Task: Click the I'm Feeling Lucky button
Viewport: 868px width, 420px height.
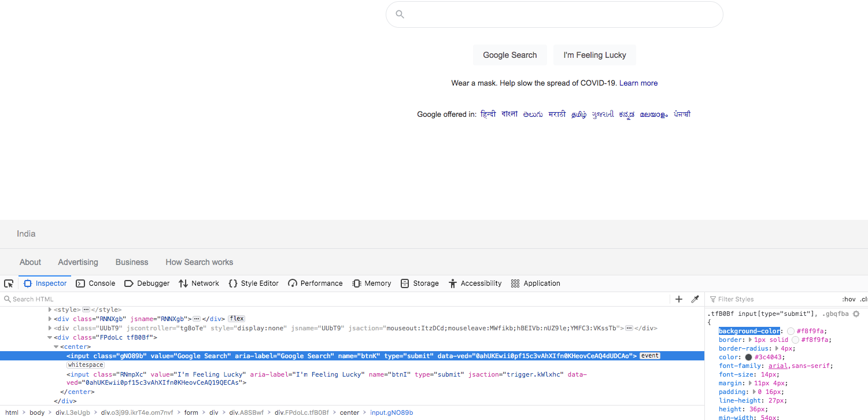Action: coord(594,54)
